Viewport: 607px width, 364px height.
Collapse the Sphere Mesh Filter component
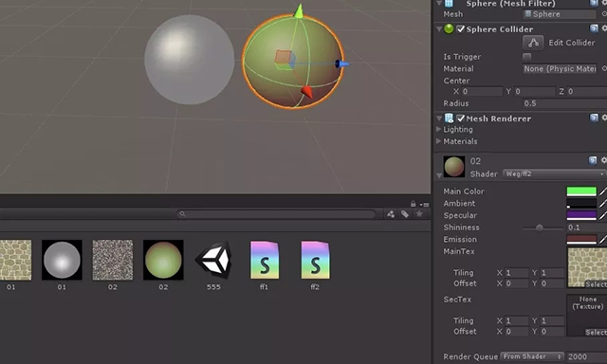pos(439,3)
